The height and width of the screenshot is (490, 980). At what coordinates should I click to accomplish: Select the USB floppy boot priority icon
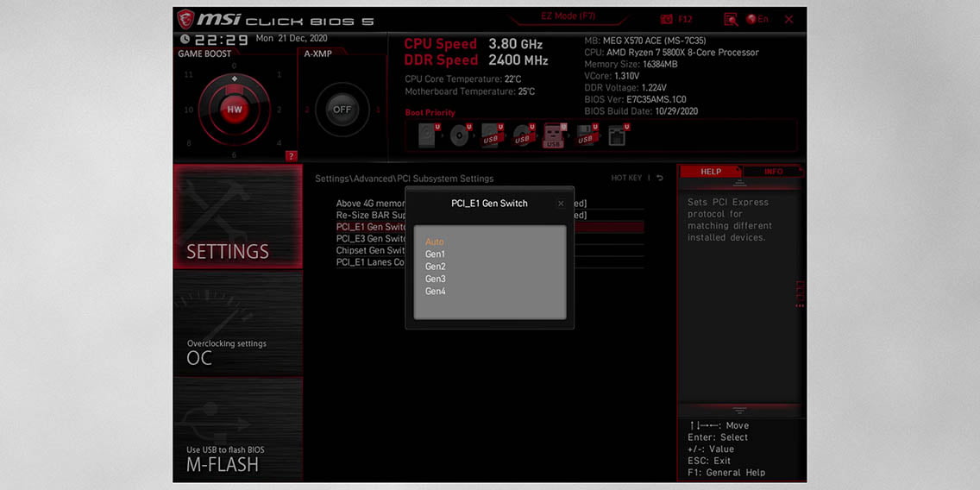587,135
